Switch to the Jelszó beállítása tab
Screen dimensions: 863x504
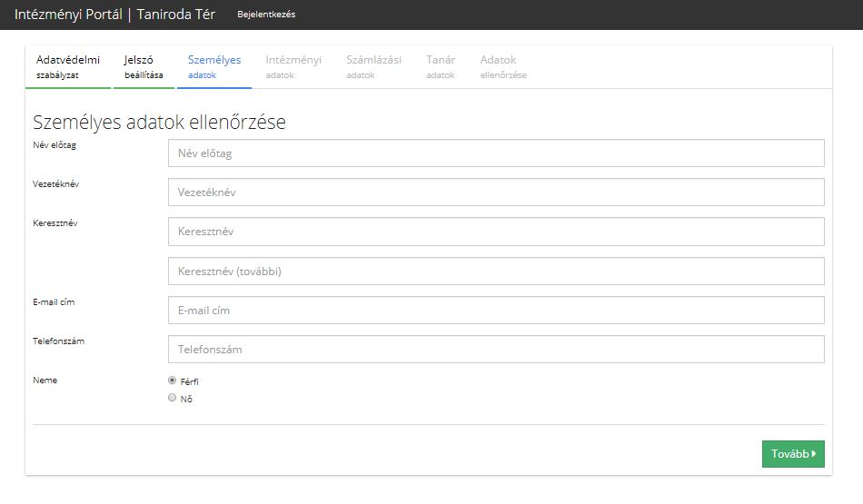point(144,67)
